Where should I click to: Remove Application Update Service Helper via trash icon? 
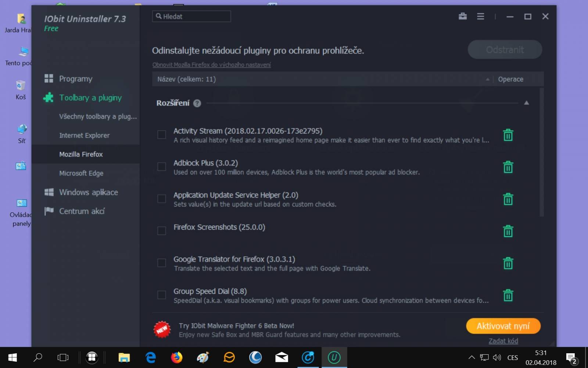(x=508, y=199)
